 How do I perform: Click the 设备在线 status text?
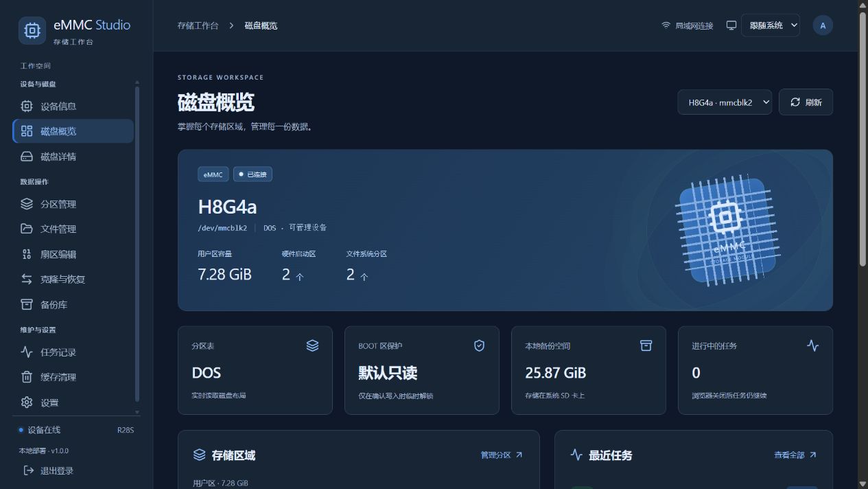44,430
